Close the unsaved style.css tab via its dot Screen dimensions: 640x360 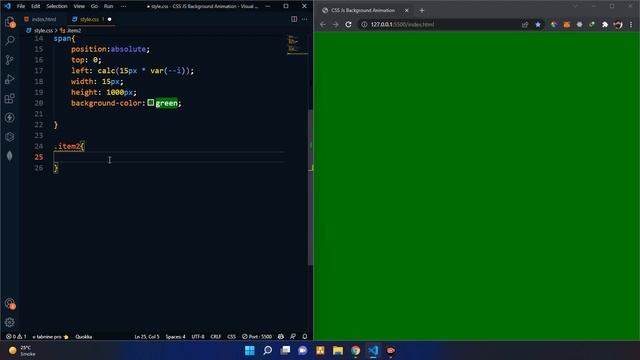point(109,19)
